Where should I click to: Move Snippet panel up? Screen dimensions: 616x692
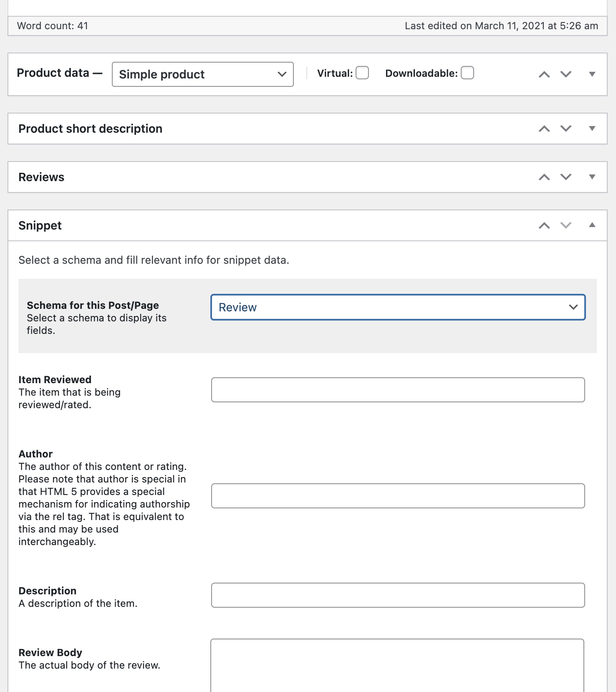click(x=544, y=225)
